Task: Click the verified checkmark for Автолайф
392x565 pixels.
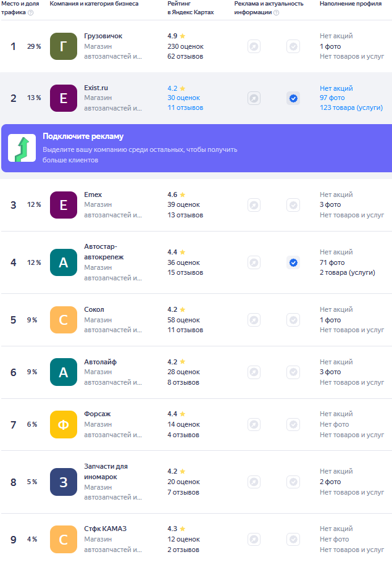Action: click(x=293, y=372)
